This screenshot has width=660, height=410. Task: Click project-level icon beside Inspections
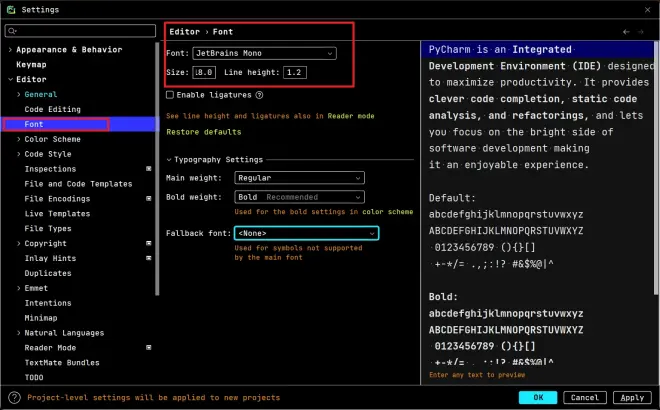click(149, 169)
